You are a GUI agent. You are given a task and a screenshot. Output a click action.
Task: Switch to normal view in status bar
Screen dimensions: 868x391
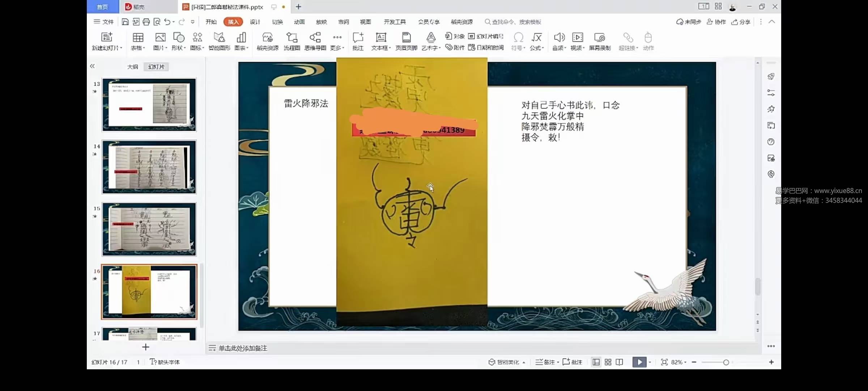596,362
